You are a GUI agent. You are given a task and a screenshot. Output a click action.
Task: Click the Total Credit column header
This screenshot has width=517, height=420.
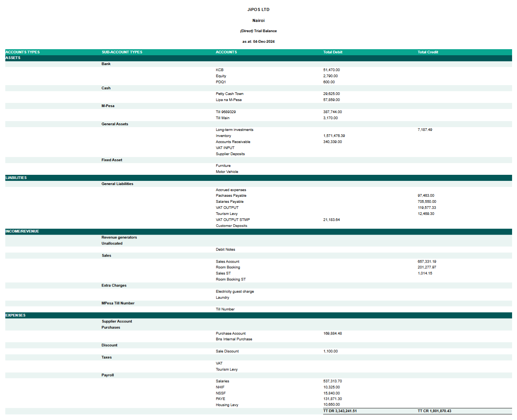tap(427, 52)
